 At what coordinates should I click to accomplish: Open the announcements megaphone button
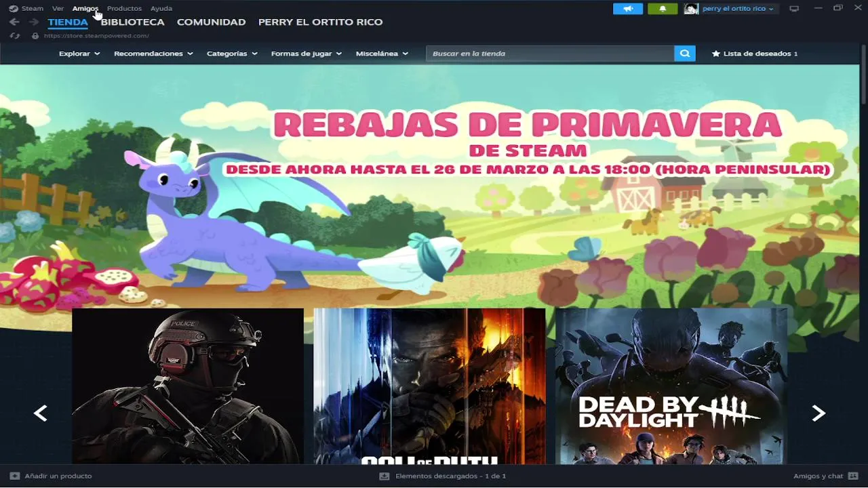pos(628,9)
